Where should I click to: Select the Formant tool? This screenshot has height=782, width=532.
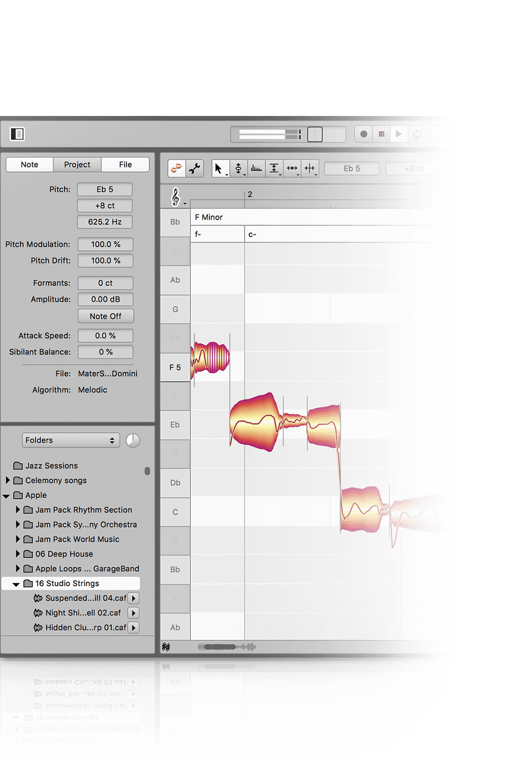pyautogui.click(x=256, y=168)
